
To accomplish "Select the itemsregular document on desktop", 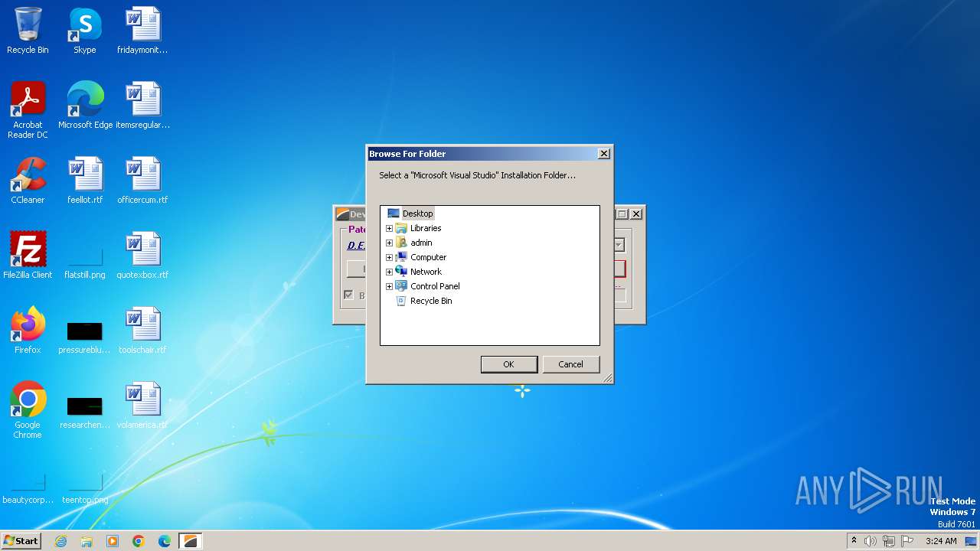I will (142, 106).
